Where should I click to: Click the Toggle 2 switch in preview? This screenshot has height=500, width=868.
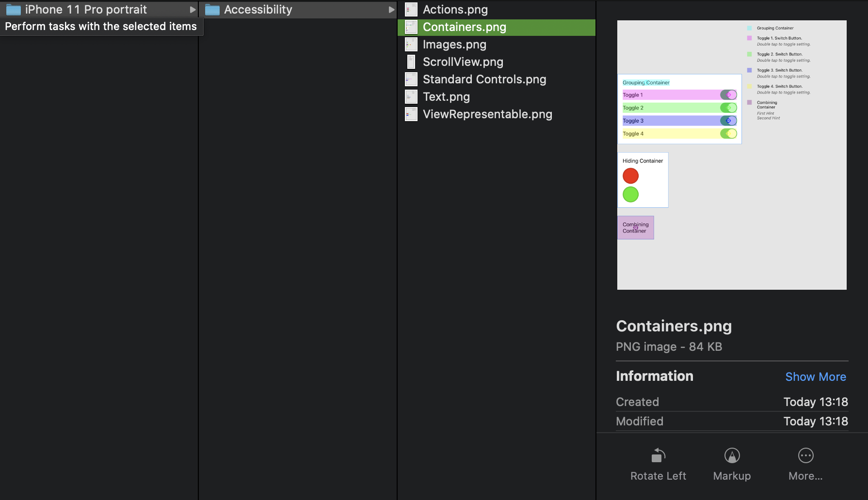point(728,108)
